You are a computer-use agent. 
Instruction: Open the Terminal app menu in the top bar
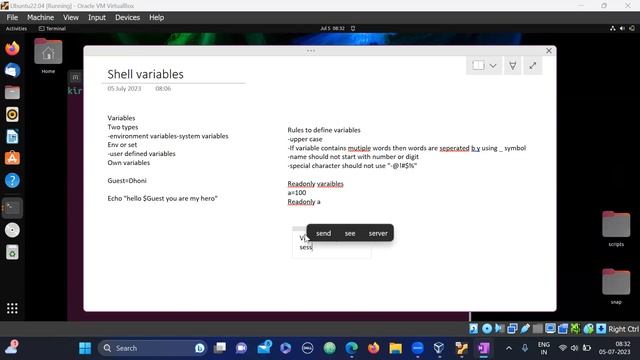(x=52, y=29)
